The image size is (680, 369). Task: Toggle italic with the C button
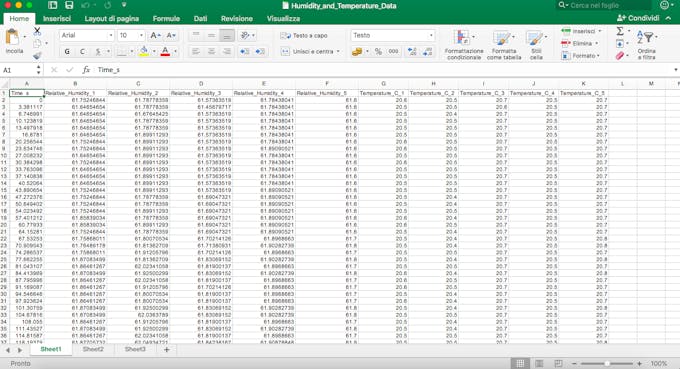point(82,52)
